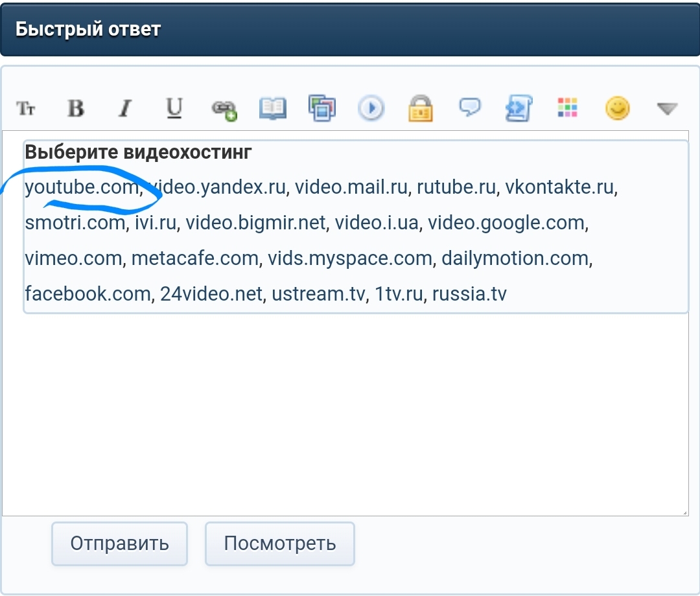Screen dimensions: 700x596
Task: Pick smotri.com video hosting
Action: (x=75, y=223)
